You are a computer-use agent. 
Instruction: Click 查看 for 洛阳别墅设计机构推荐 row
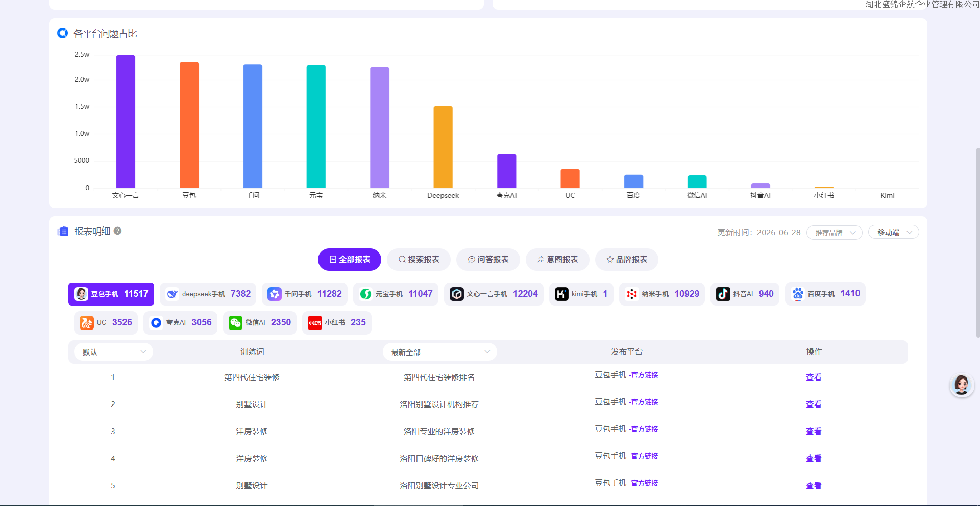click(x=814, y=404)
